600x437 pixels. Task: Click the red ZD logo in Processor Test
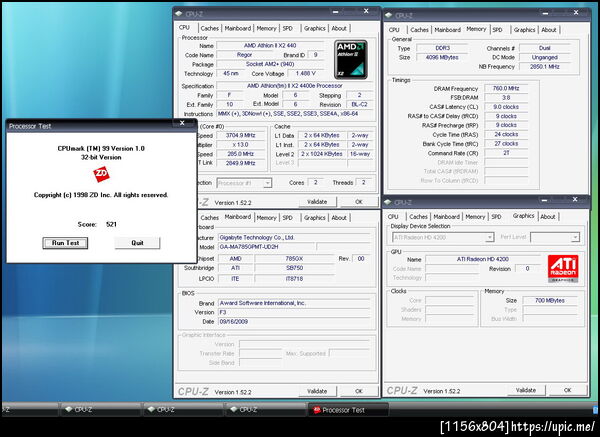point(101,174)
